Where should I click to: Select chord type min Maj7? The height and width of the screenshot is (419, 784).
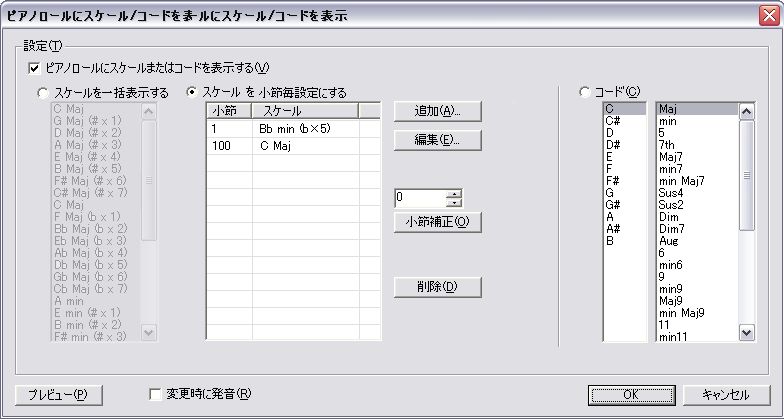pyautogui.click(x=698, y=181)
